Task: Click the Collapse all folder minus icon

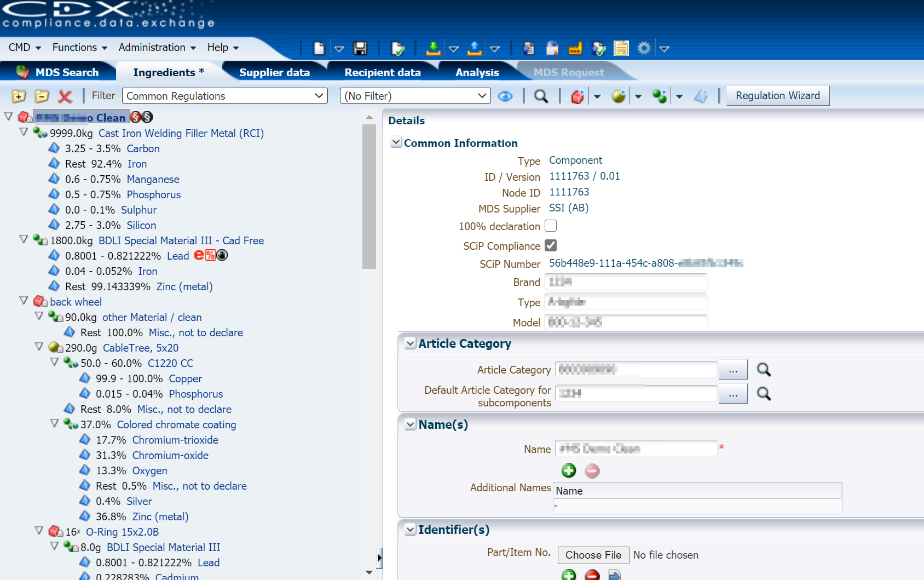Action: click(x=42, y=96)
